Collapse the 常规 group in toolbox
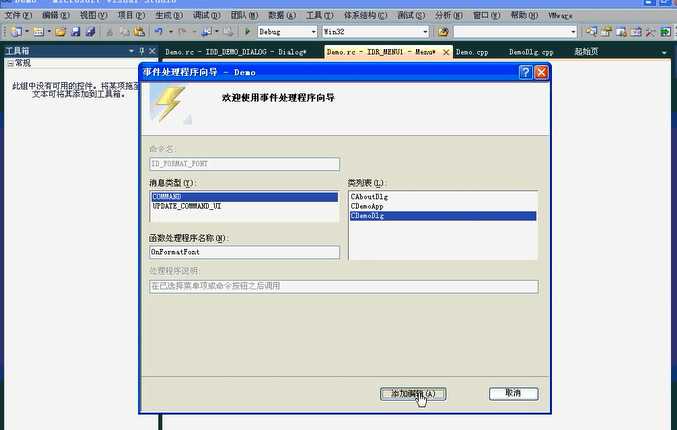Screen dimensions: 677x430 click(x=10, y=63)
